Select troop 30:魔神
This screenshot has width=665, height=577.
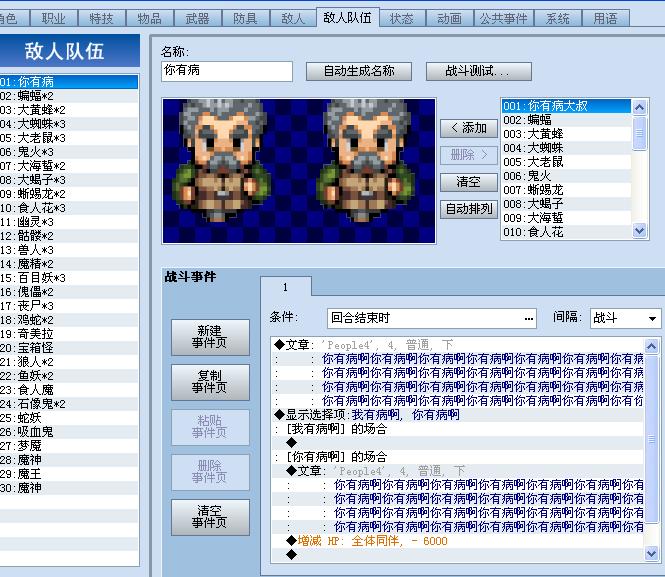pyautogui.click(x=69, y=488)
